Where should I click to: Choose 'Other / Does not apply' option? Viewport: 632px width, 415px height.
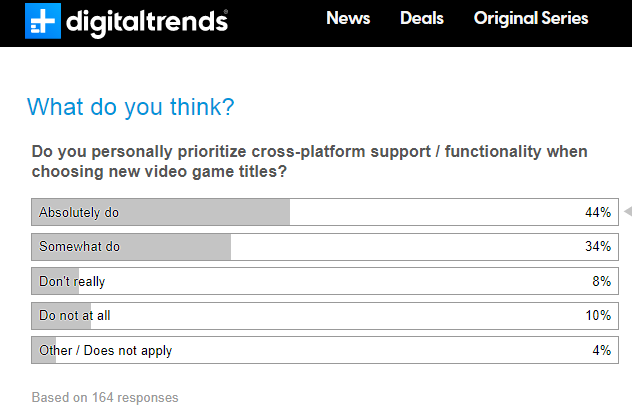pyautogui.click(x=325, y=350)
